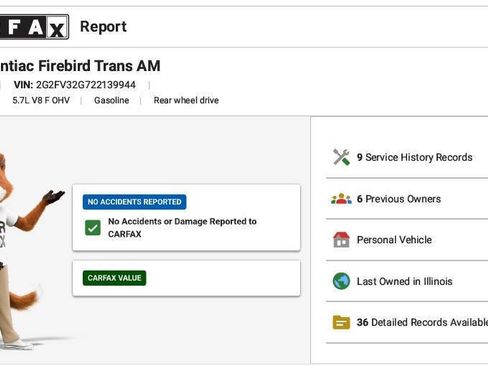Click the Gasoline fuel type text

click(x=112, y=100)
